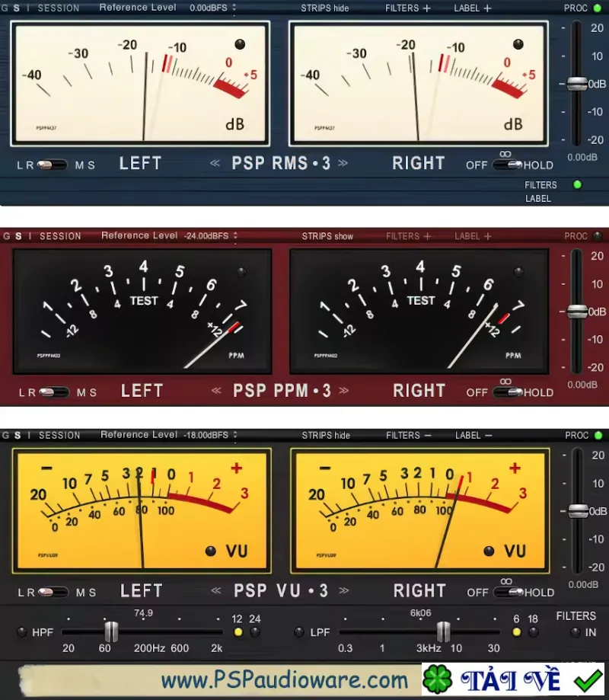Viewport: 609px width, 700px height.
Task: Click the 6k06 LPF frequency value
Action: tap(420, 613)
